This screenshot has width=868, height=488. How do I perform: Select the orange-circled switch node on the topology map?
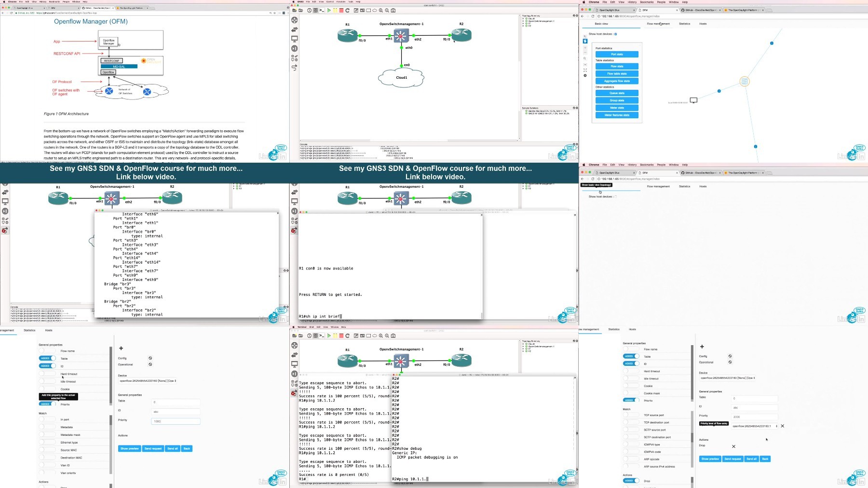[x=745, y=82]
